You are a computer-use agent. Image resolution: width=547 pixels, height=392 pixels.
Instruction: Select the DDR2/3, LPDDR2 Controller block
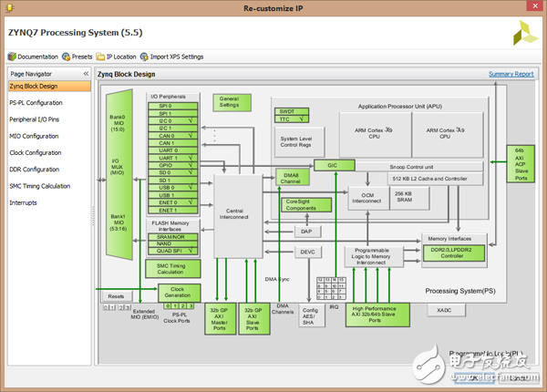(x=453, y=254)
